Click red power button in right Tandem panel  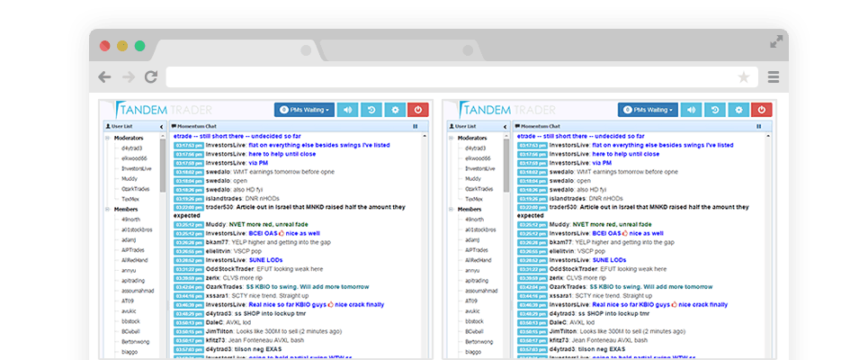pos(762,110)
